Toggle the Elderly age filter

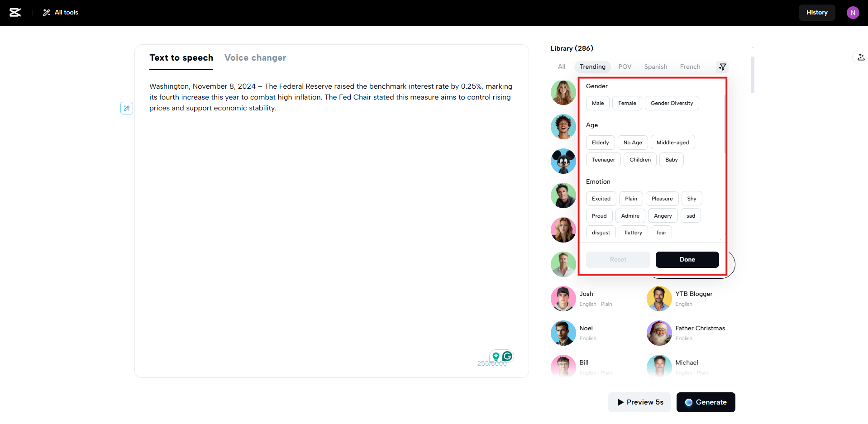(601, 143)
